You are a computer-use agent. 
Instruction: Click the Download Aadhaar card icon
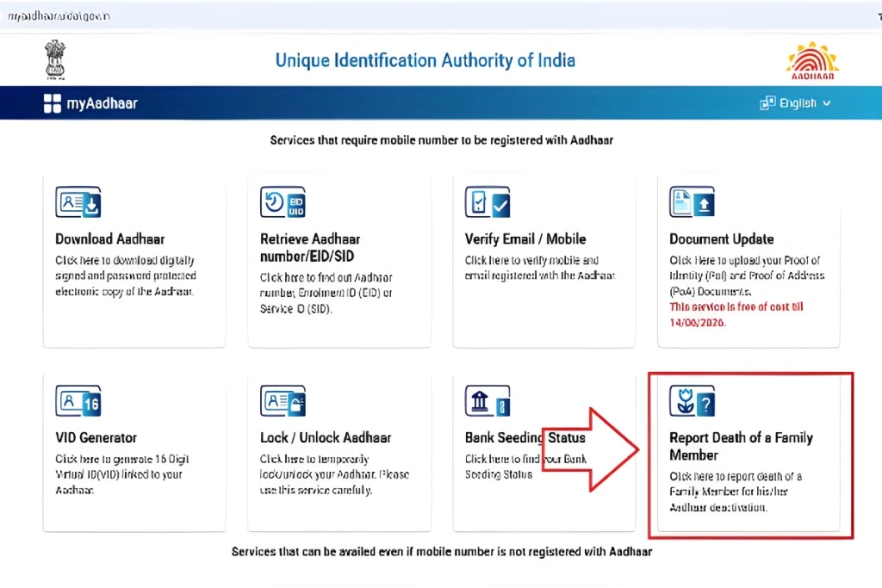(x=78, y=201)
